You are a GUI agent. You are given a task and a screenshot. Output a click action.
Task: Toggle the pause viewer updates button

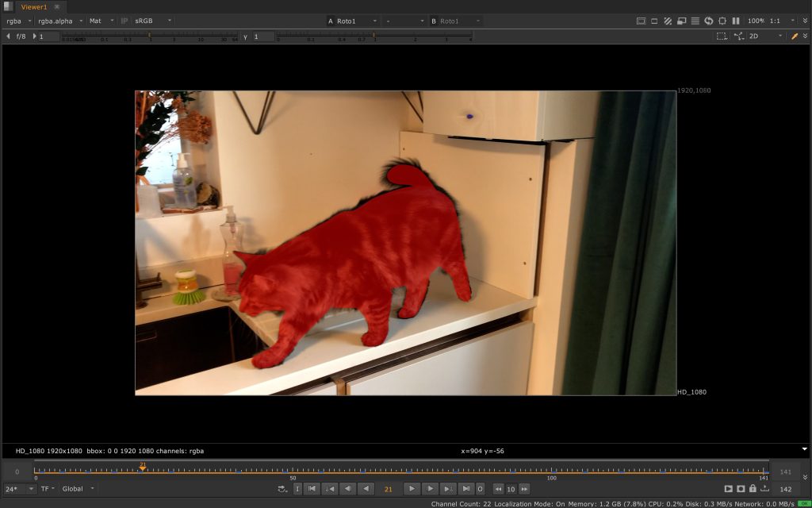coord(736,21)
